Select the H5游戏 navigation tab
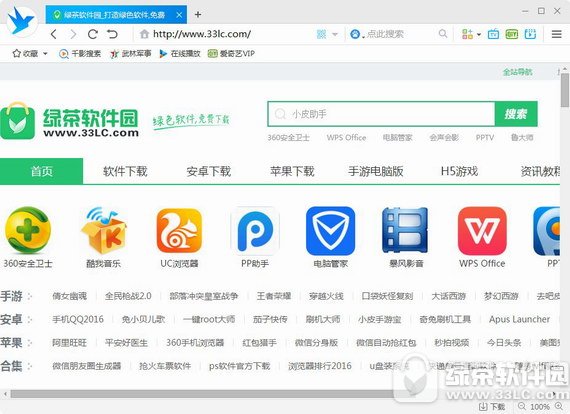 [x=459, y=171]
